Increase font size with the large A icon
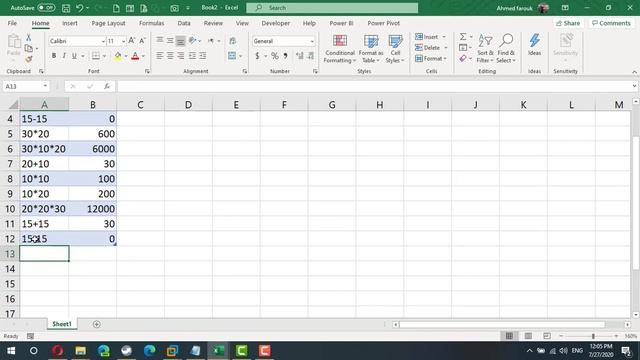Screen dimensions: 640x360 pyautogui.click(x=131, y=41)
